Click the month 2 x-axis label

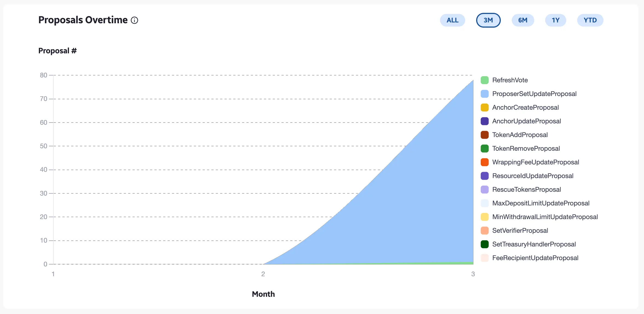tap(263, 274)
